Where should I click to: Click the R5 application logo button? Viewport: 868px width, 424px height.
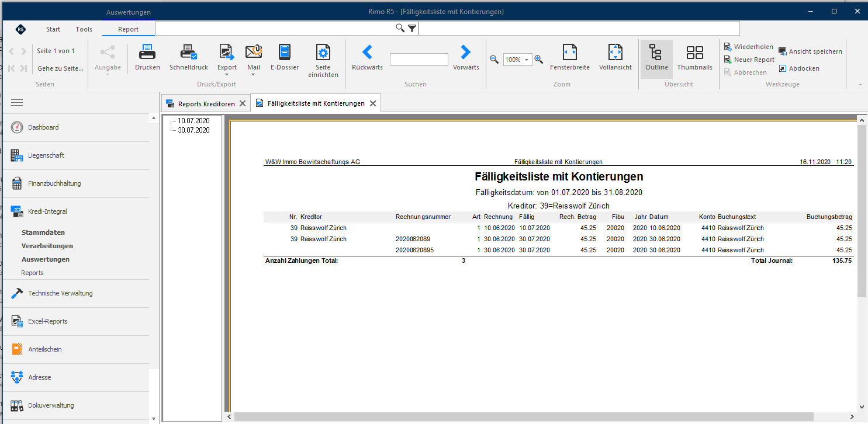20,29
